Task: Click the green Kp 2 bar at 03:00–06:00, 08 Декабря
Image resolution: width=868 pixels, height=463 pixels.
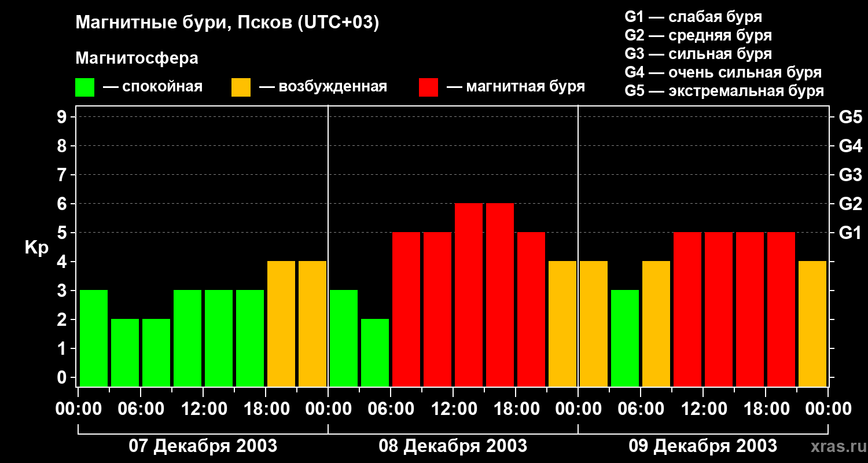Action: click(x=375, y=352)
